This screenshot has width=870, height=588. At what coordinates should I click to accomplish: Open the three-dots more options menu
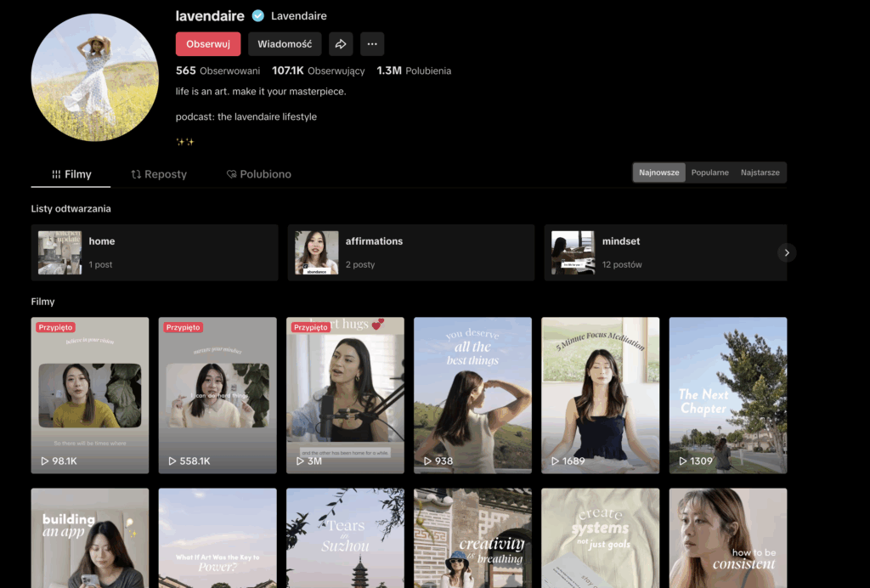[x=372, y=44]
